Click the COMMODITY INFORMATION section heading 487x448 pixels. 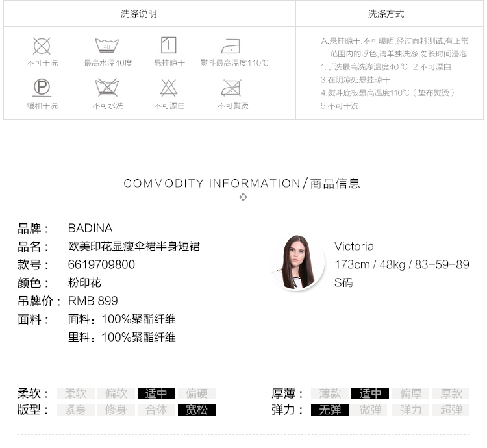242,184
